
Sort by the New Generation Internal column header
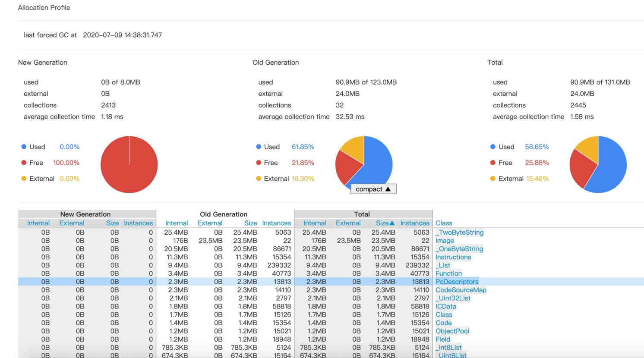point(38,223)
